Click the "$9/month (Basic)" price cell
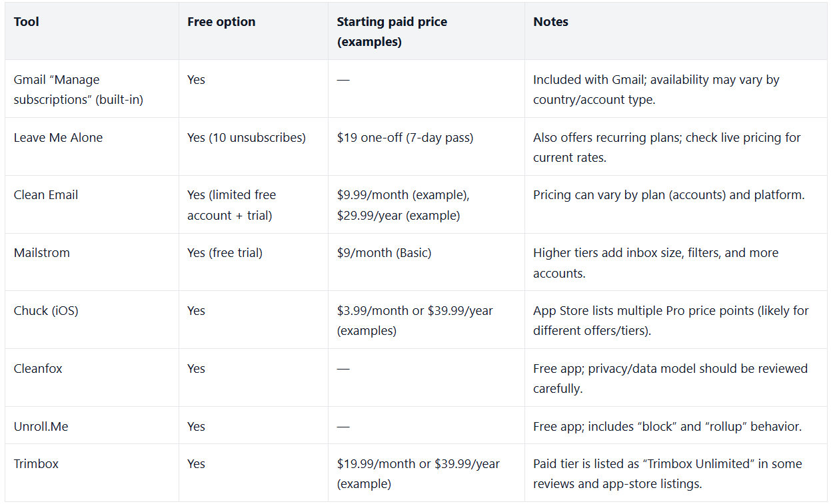 click(x=384, y=253)
